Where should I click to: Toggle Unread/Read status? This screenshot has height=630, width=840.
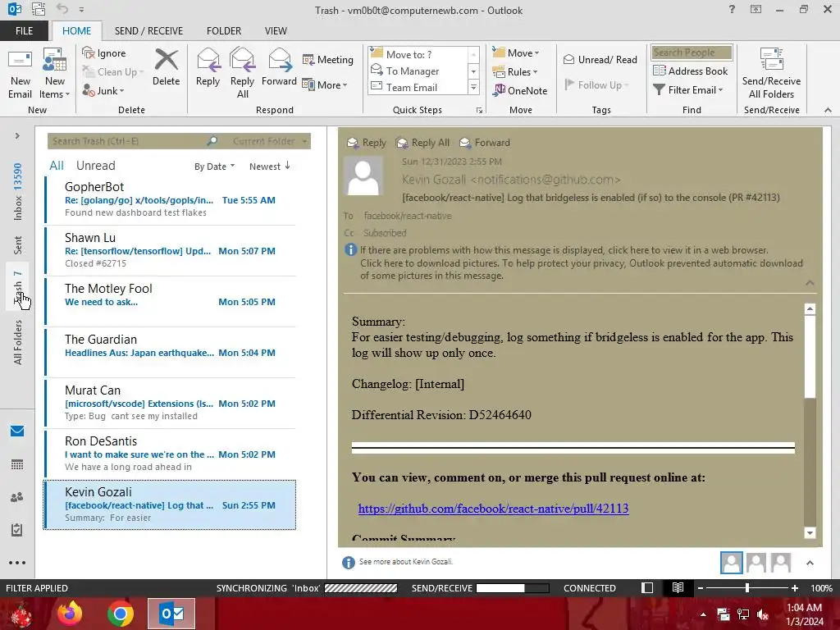(600, 59)
